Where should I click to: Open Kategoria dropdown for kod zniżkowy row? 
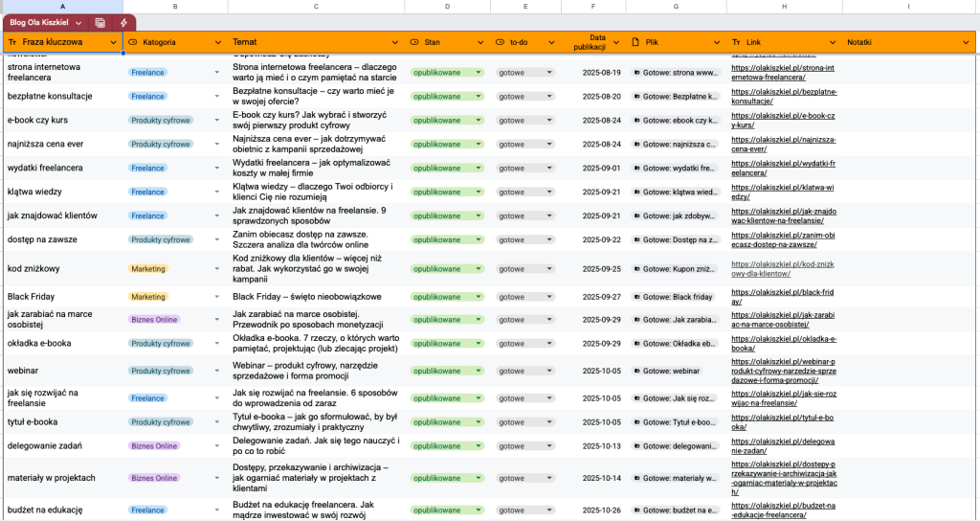pos(217,269)
